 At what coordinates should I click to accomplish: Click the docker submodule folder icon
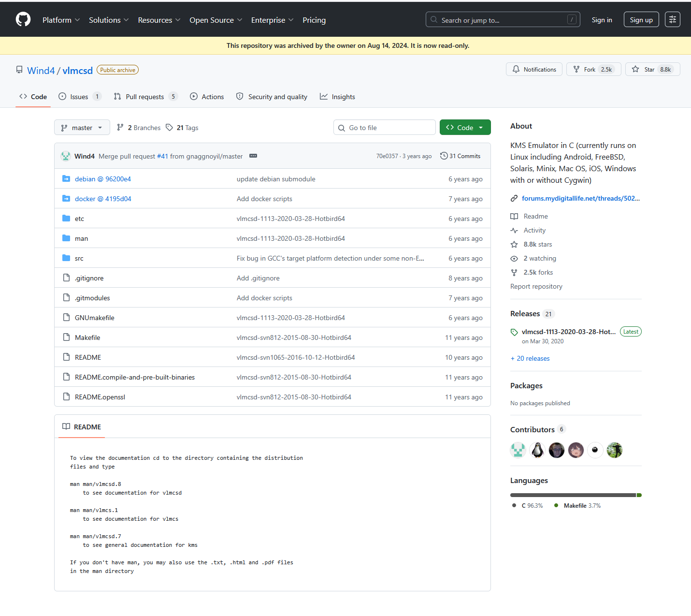[x=66, y=199]
